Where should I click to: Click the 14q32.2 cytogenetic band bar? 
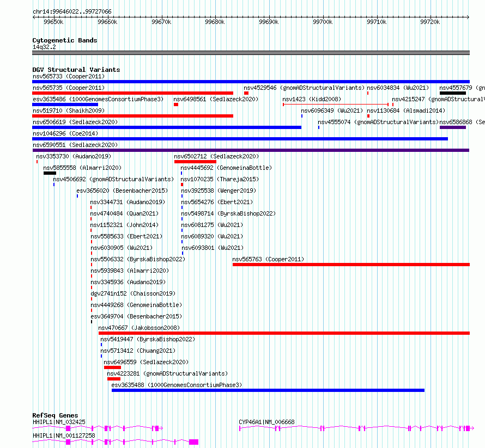tap(251, 53)
